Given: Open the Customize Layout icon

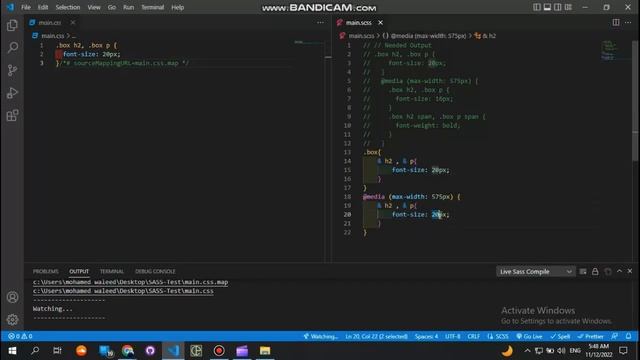Looking at the screenshot, I should point(568,7).
